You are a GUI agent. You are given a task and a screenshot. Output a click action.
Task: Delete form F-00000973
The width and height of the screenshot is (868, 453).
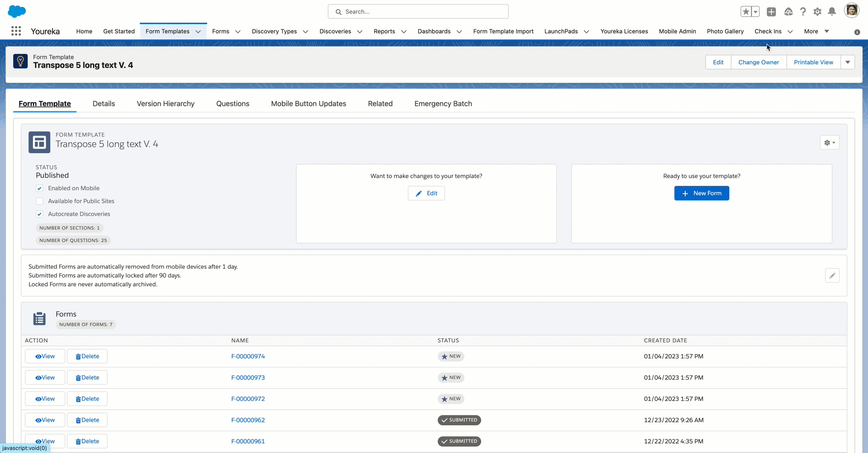coord(87,377)
